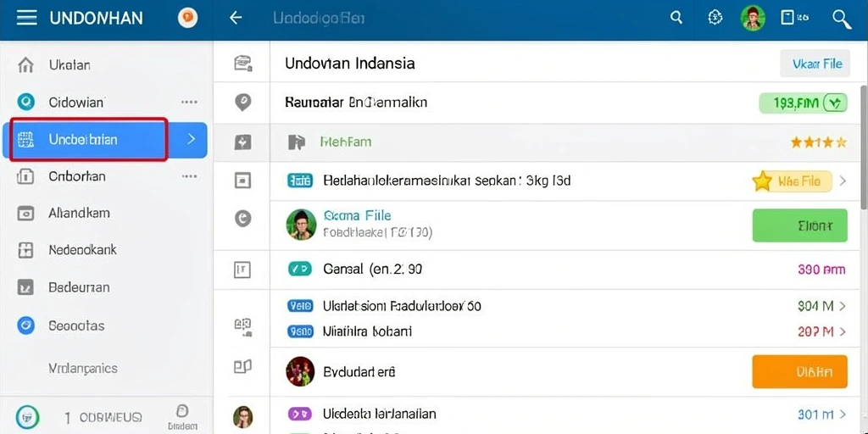Select Cidowian in the sidebar
The height and width of the screenshot is (434, 868).
point(76,103)
